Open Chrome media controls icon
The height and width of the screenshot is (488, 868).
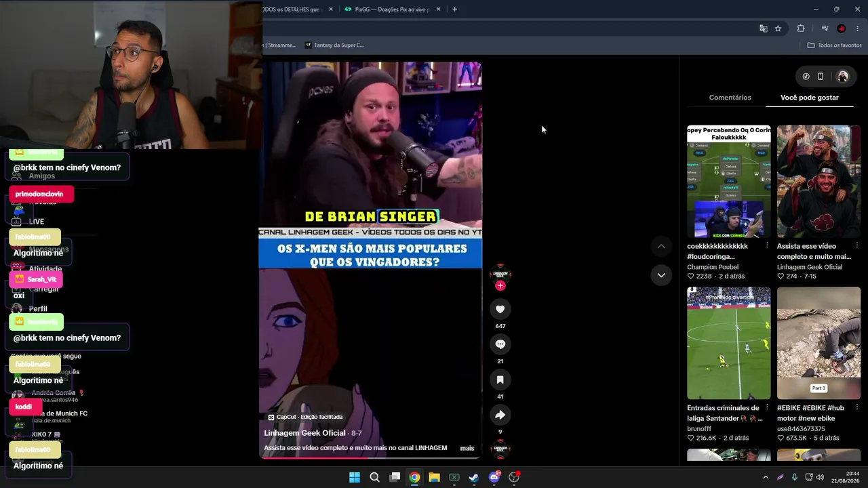[825, 28]
